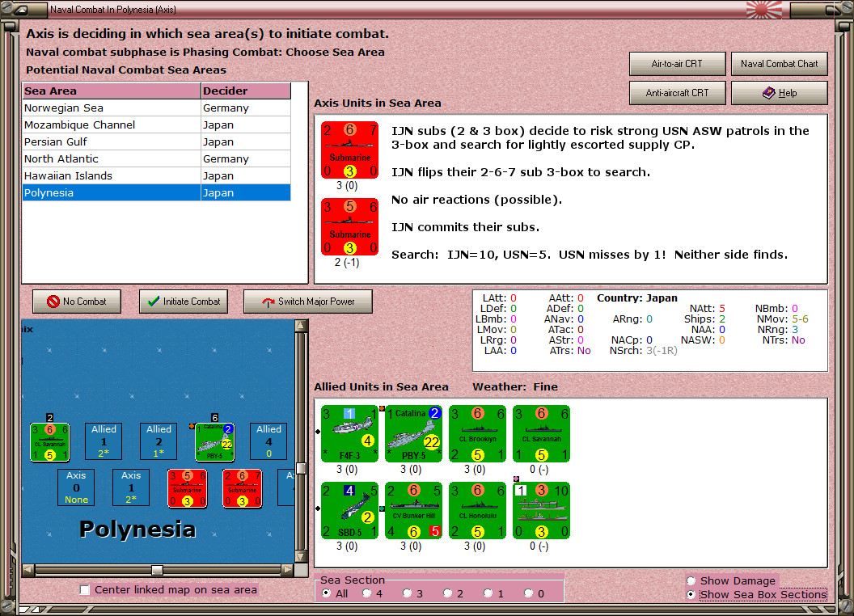
Task: Click the Initiate Combat button
Action: click(x=184, y=302)
